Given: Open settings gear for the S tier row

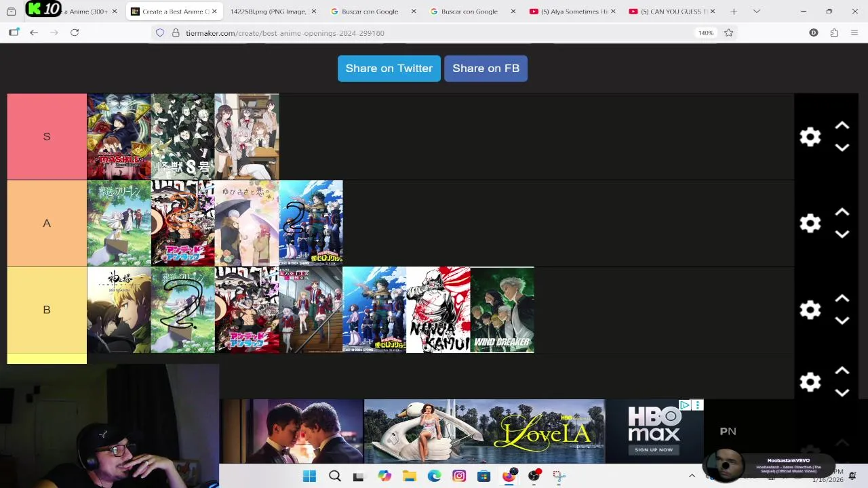Looking at the screenshot, I should (810, 137).
